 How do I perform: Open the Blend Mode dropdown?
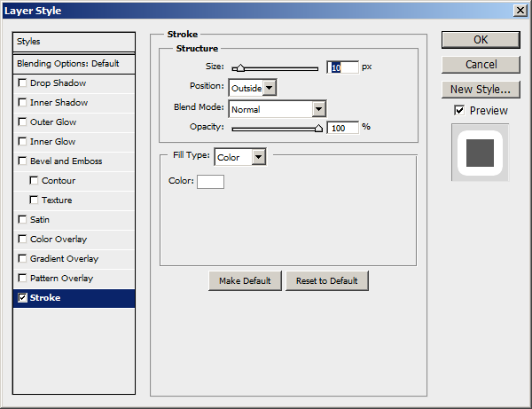tap(278, 109)
